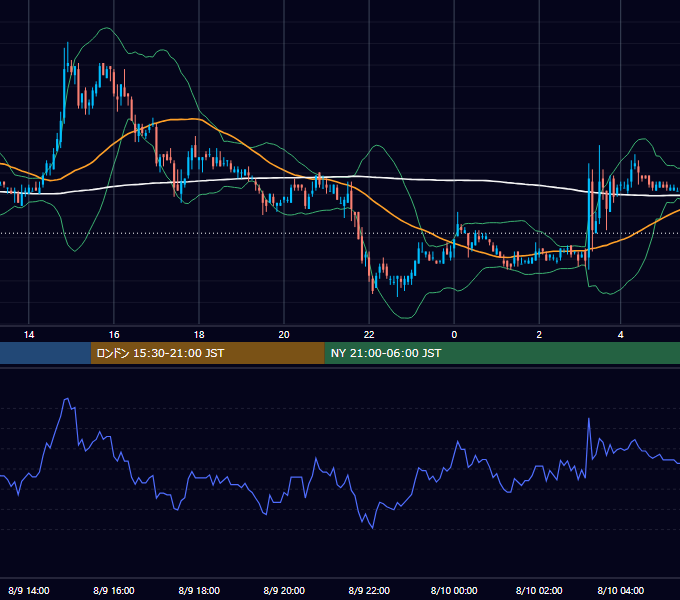Click the 18 hour axis label

(199, 335)
